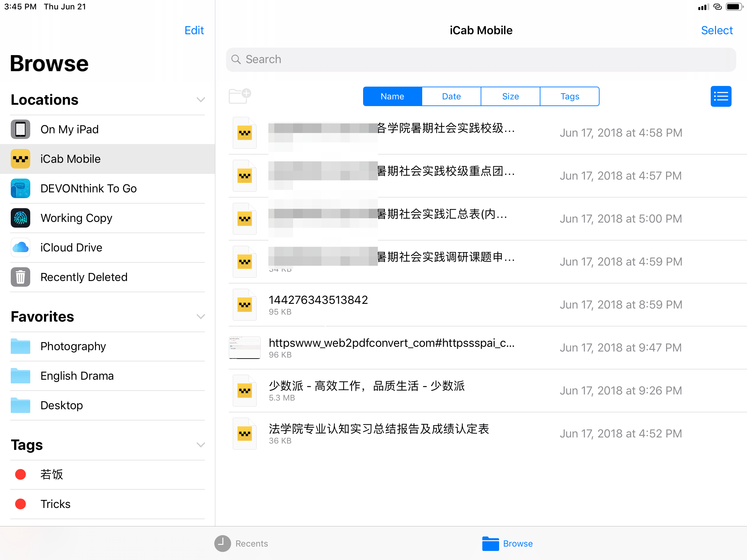Sort files by Date
Screen dimensions: 747x560
(x=451, y=97)
